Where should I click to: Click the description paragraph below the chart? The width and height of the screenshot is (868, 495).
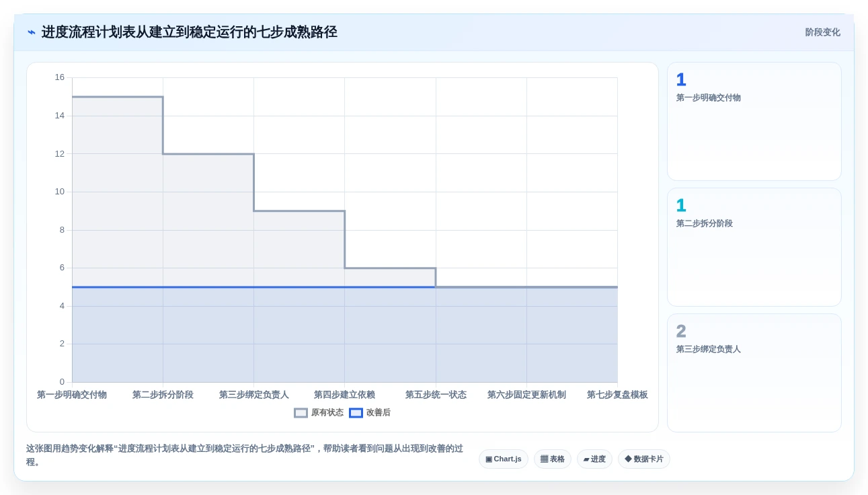[x=245, y=455]
